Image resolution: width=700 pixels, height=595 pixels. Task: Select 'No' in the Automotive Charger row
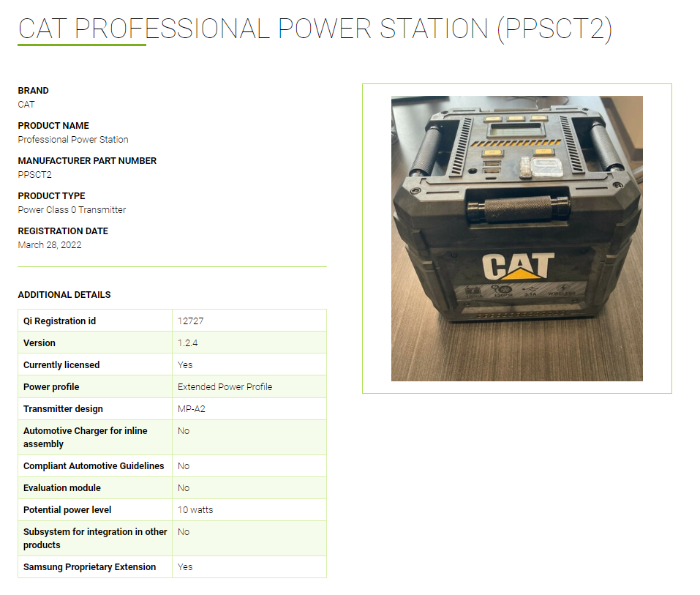(x=184, y=430)
